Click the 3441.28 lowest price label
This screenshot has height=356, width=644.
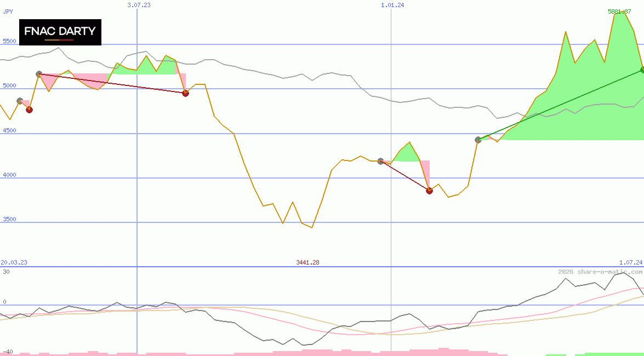[307, 262]
